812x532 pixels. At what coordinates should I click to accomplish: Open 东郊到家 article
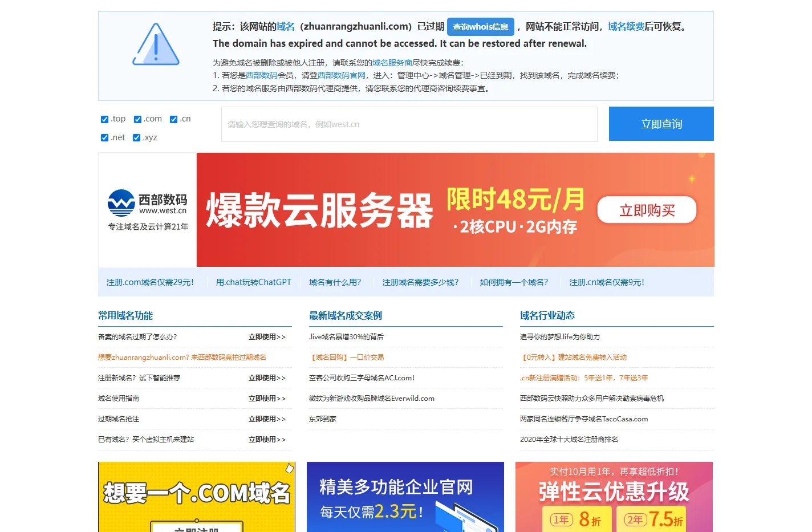click(323, 419)
